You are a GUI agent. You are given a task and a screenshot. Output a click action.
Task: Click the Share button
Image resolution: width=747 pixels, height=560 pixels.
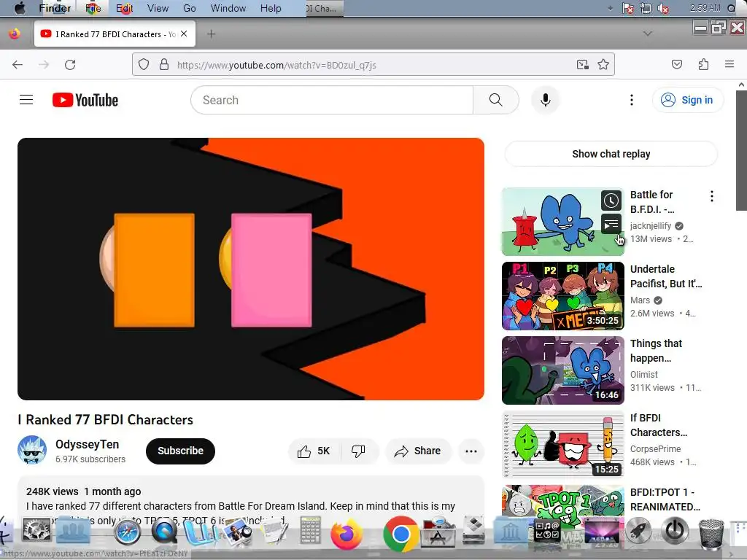(x=418, y=451)
